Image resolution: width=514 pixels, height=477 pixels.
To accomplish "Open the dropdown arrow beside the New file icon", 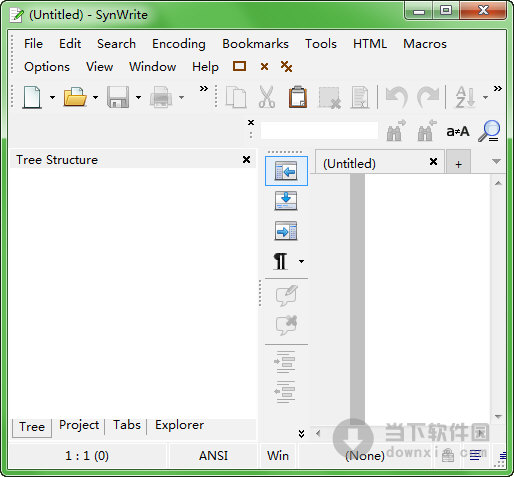I will click(x=52, y=97).
